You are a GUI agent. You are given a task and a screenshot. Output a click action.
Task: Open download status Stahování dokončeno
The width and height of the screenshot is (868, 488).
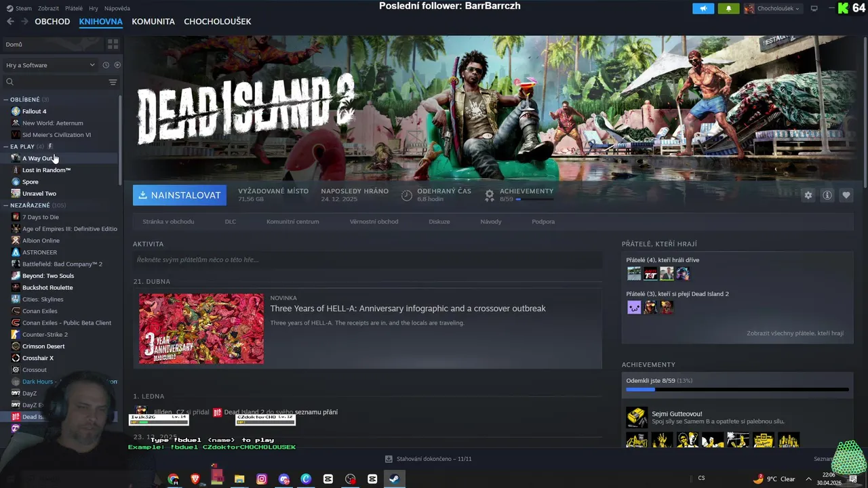coord(428,459)
